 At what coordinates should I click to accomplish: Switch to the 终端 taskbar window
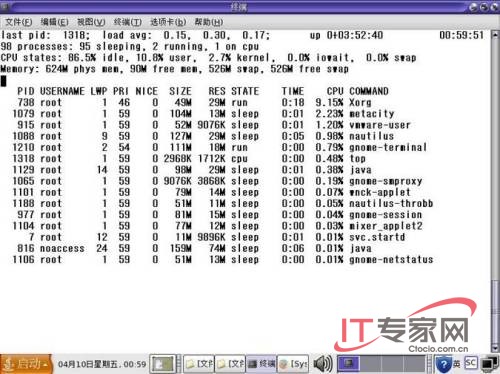tap(262, 364)
